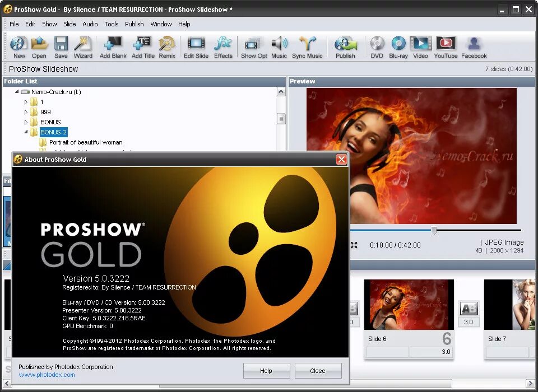Open the Edit menu
Viewport: 538px width, 392px height.
click(30, 24)
